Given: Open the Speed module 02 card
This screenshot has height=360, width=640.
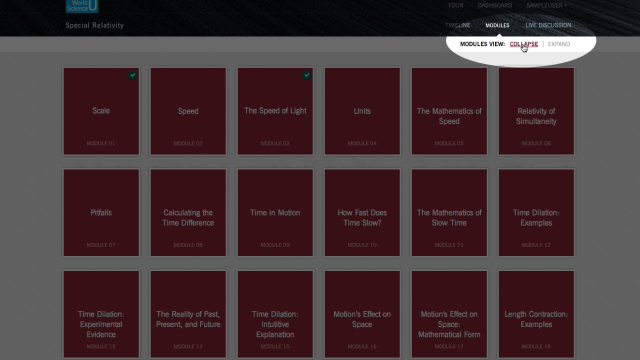Looking at the screenshot, I should click(188, 111).
